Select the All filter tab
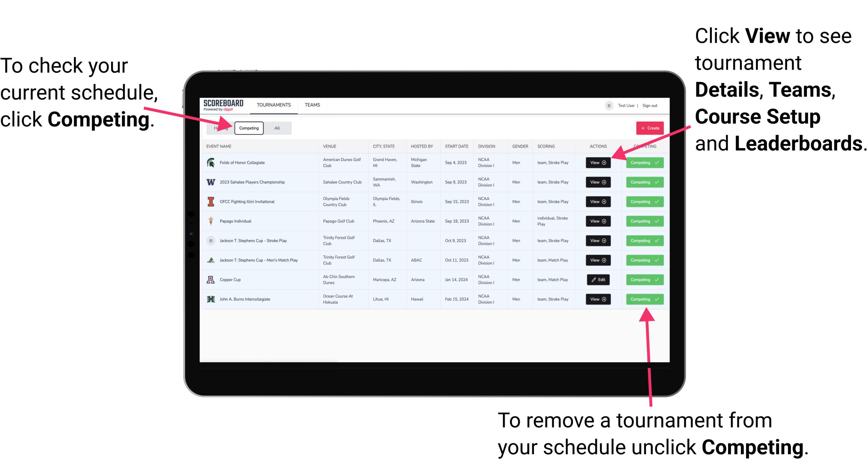The image size is (868, 467). pyautogui.click(x=277, y=128)
